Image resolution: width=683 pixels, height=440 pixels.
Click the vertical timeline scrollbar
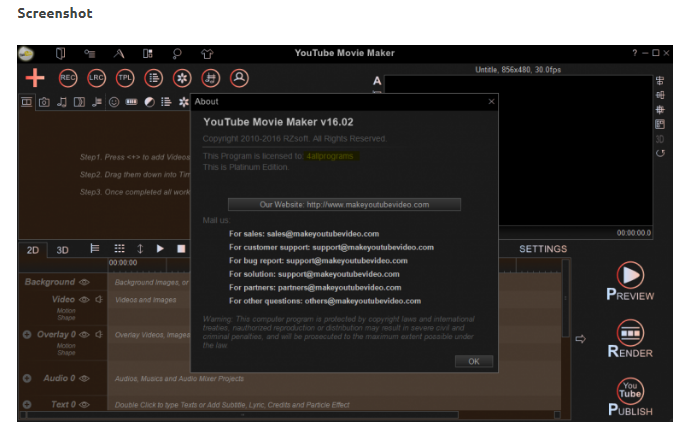pos(565,299)
